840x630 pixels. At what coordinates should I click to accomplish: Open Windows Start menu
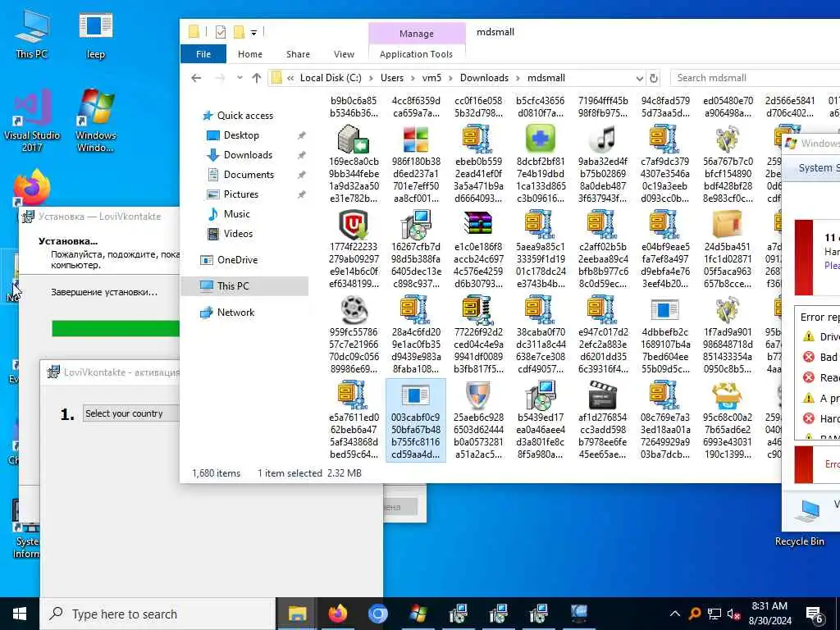[20, 614]
